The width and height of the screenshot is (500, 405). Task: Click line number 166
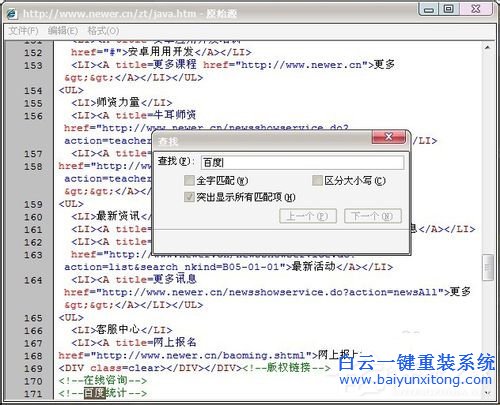click(x=33, y=331)
